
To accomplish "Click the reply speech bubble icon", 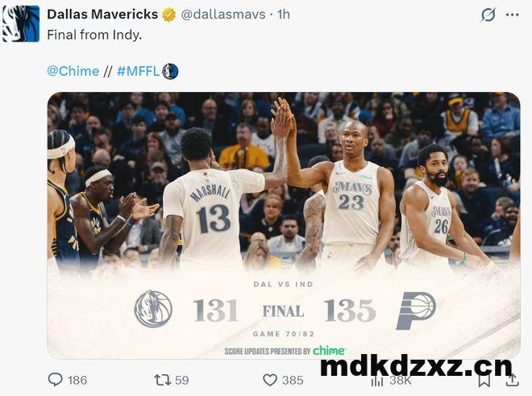I will (x=56, y=380).
